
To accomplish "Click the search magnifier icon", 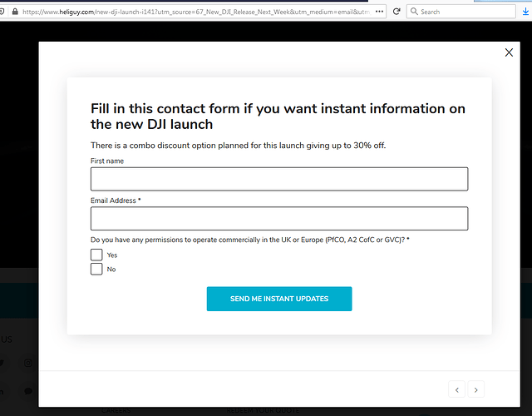I will click(x=414, y=12).
